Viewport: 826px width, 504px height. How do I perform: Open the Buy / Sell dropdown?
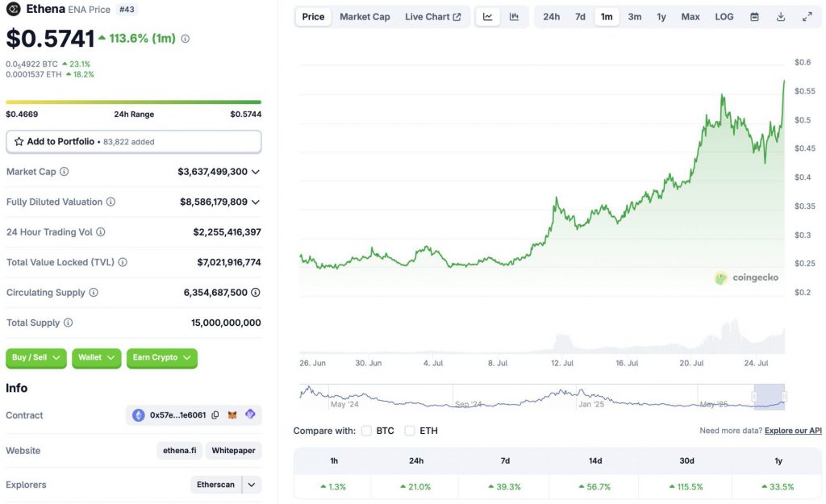pyautogui.click(x=35, y=357)
